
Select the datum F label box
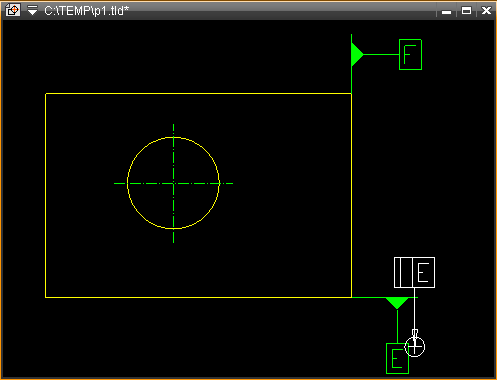[x=410, y=55]
